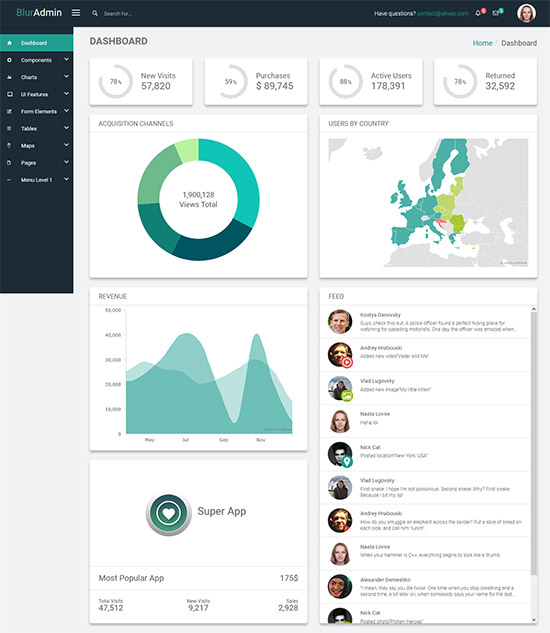Image resolution: width=550 pixels, height=633 pixels.
Task: Open the Pages sidebar item
Action: [36, 163]
